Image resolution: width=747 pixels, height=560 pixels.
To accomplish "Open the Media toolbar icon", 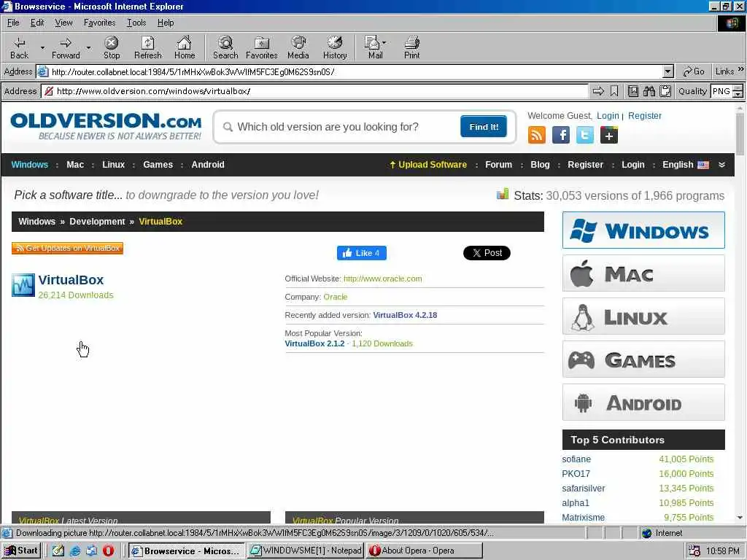I will pos(298,43).
